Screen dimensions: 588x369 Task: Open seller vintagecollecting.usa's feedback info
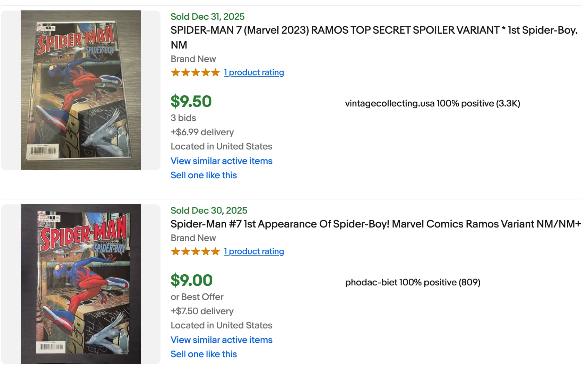(432, 103)
